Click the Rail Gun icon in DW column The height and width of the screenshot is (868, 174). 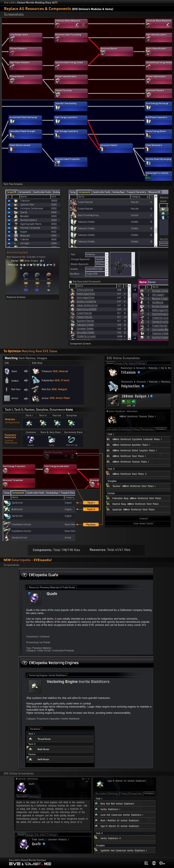pos(7,389)
